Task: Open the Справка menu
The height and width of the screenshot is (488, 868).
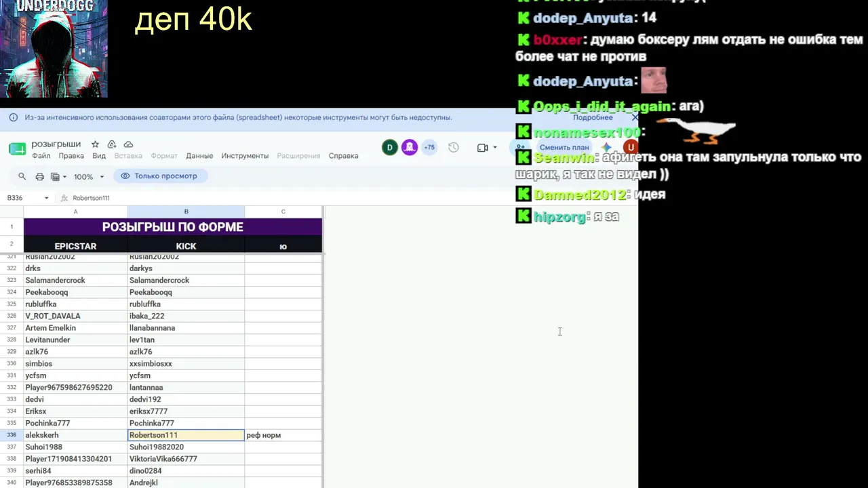Action: (343, 156)
